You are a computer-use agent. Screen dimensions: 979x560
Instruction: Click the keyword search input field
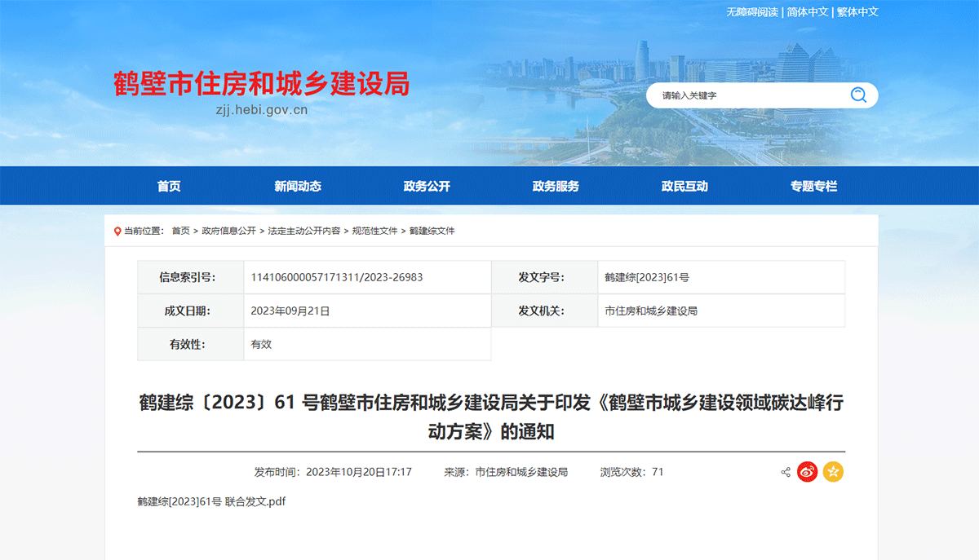[751, 95]
